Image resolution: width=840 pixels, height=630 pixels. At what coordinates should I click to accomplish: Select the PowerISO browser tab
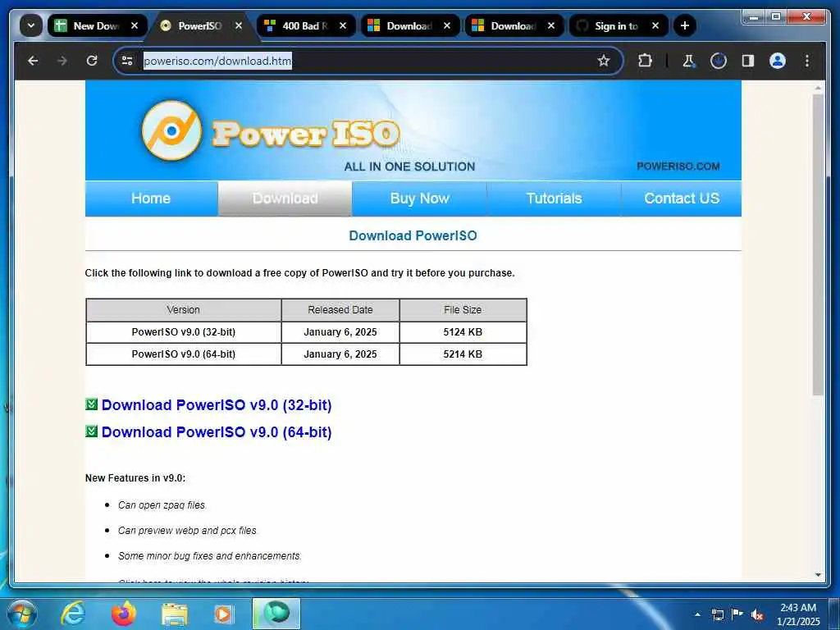pos(202,25)
